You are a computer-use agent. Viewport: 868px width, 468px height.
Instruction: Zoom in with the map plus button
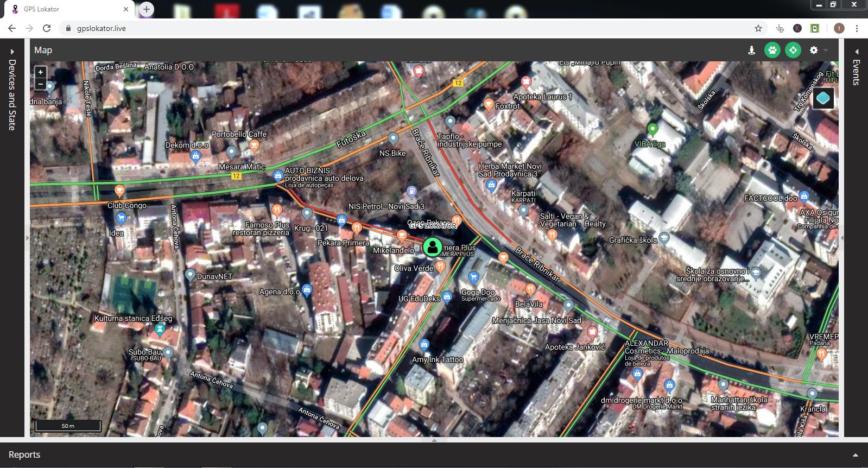(x=40, y=72)
